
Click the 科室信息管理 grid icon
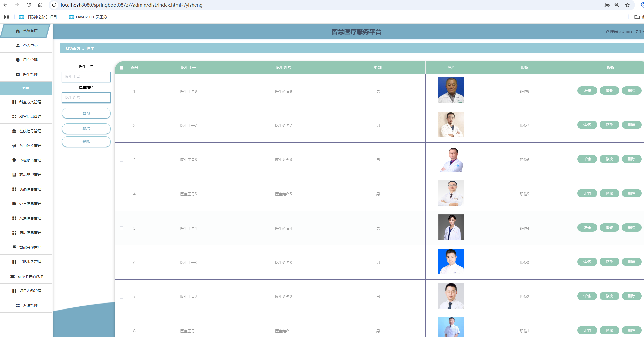(x=14, y=116)
